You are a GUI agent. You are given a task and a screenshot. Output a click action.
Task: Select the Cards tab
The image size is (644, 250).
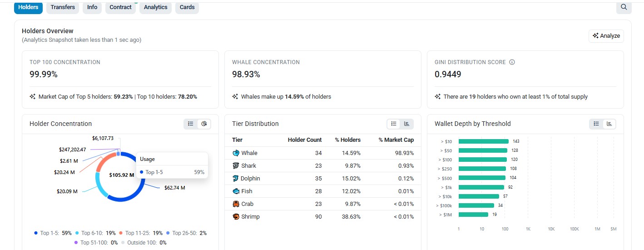coord(187,7)
